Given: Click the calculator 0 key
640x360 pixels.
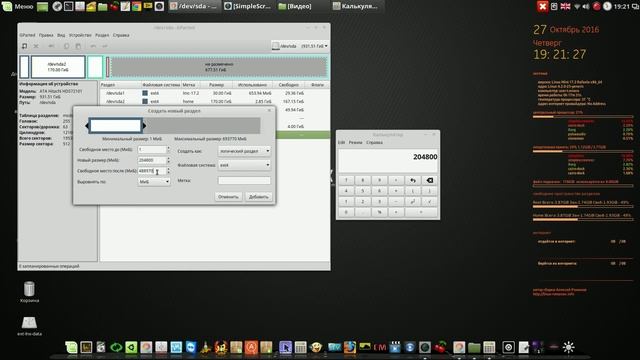Looking at the screenshot, I should [346, 212].
